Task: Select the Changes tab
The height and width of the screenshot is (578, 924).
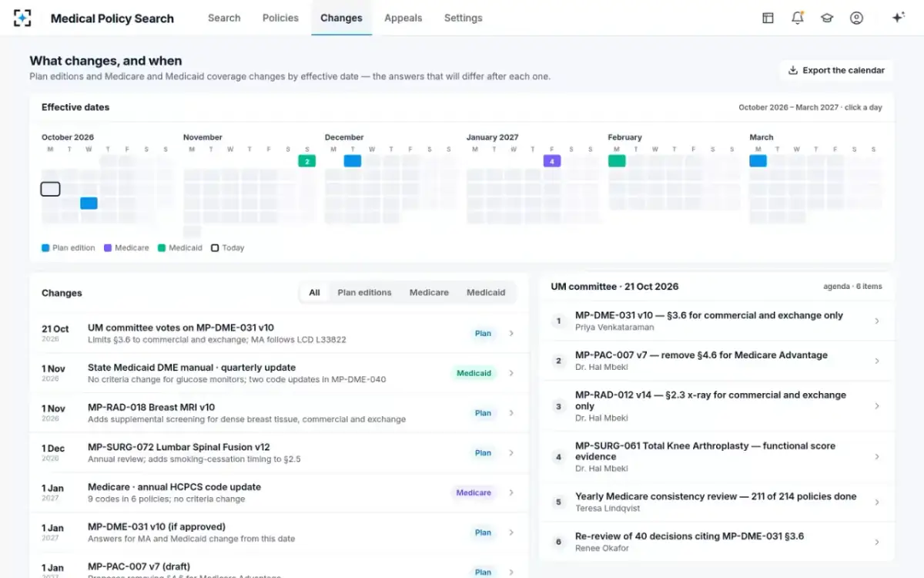Action: point(341,18)
